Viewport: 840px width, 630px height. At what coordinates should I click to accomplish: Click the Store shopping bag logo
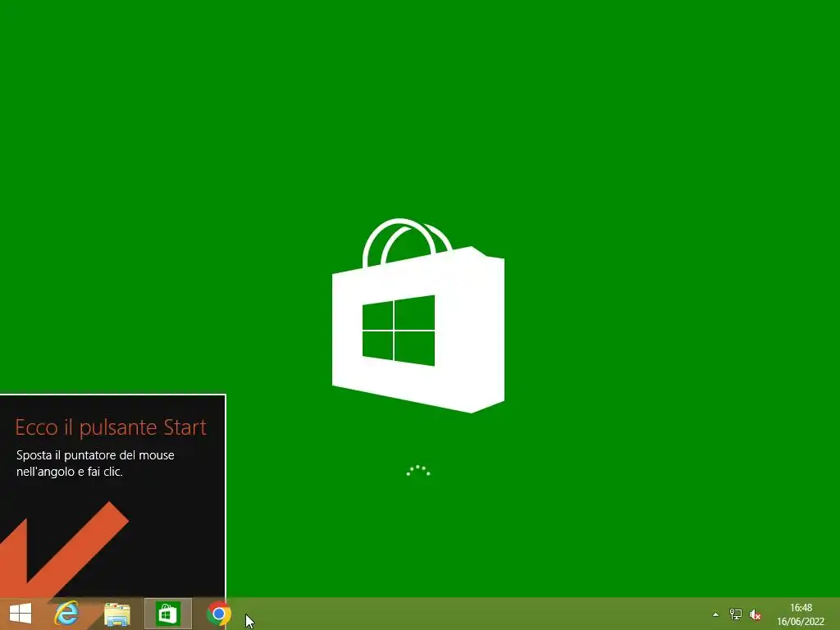point(418,316)
